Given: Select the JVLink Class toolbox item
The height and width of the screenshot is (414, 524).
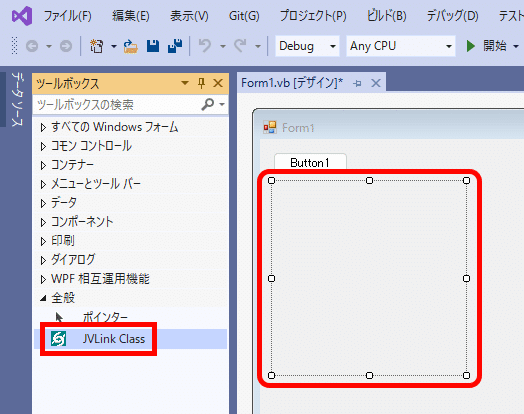Looking at the screenshot, I should tap(130, 339).
